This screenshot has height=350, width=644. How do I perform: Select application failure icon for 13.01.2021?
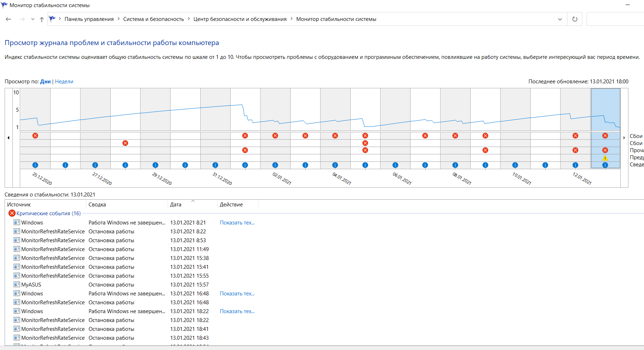[605, 136]
